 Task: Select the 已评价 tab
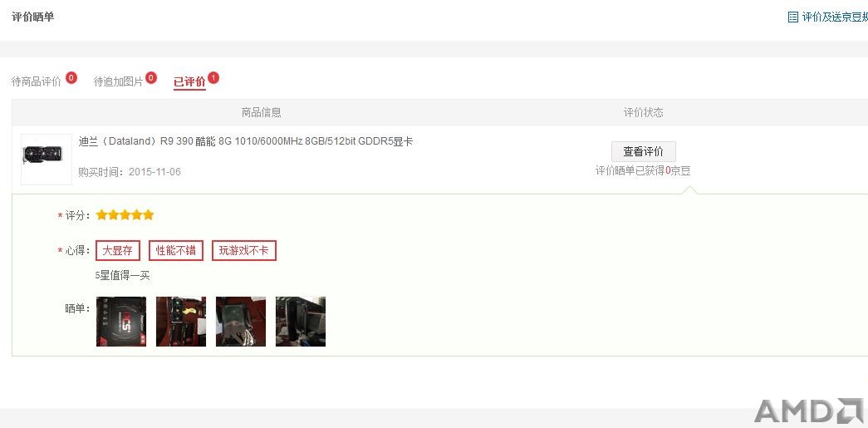[x=189, y=82]
